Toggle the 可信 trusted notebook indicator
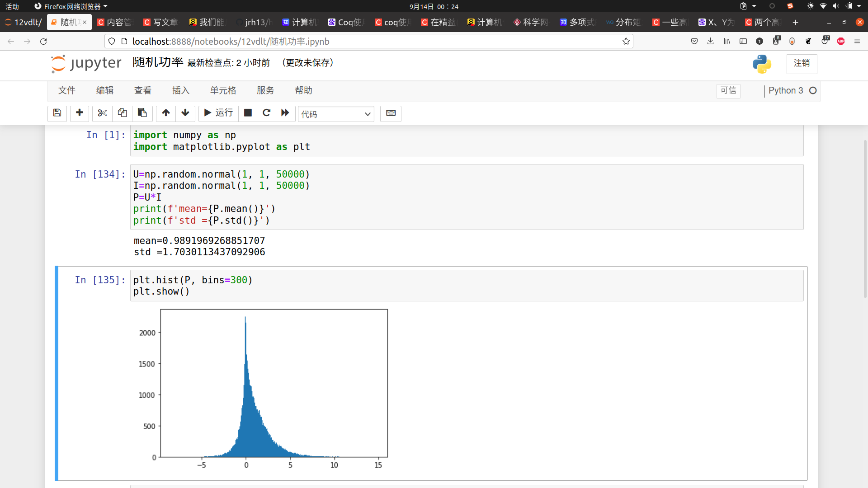The image size is (868, 488). click(x=728, y=90)
